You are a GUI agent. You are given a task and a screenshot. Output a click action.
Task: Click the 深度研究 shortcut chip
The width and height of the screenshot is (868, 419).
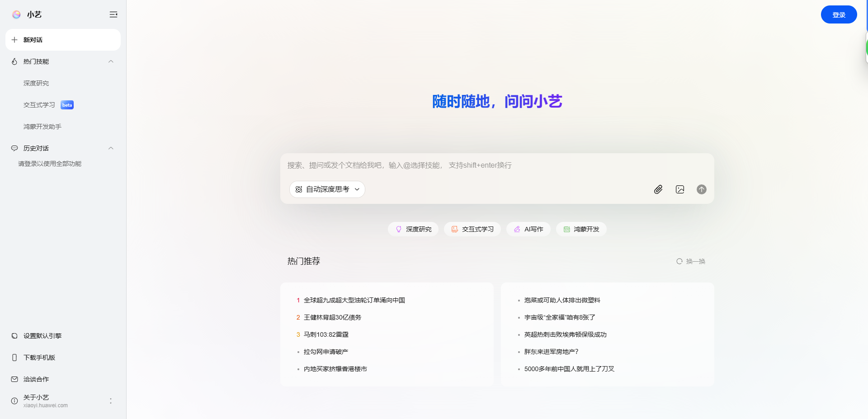413,229
